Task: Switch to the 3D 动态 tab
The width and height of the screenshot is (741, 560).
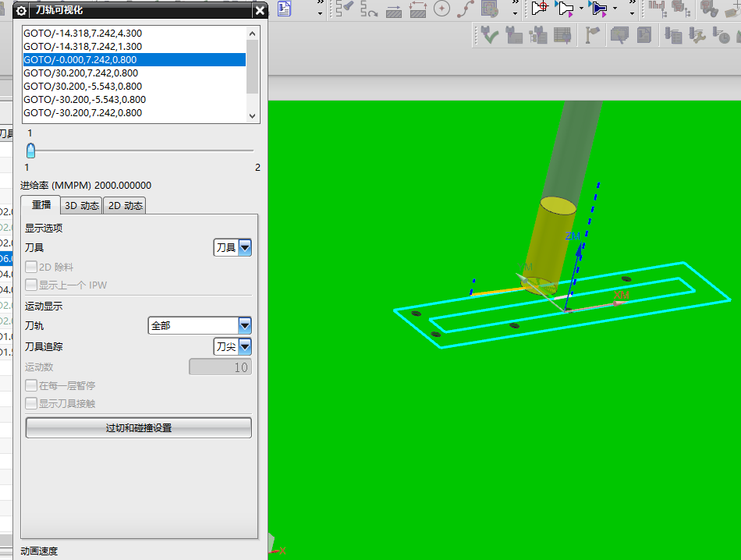Action: point(82,206)
